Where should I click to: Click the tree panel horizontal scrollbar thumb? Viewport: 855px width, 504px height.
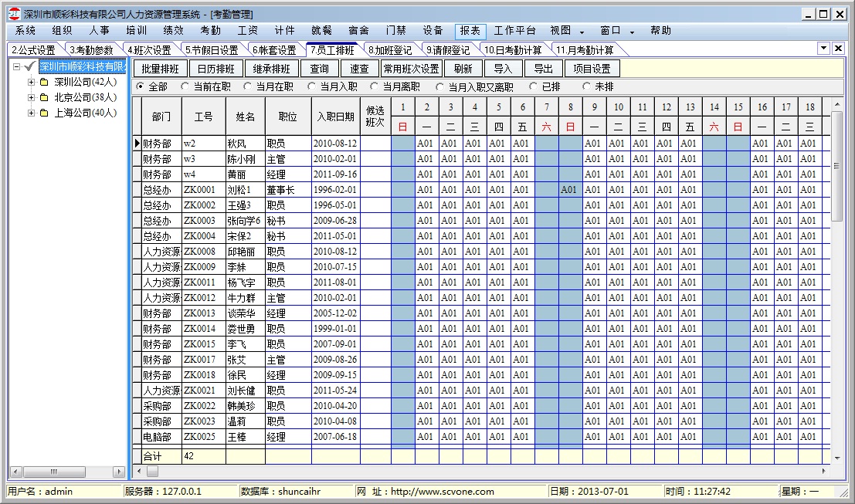(54, 472)
